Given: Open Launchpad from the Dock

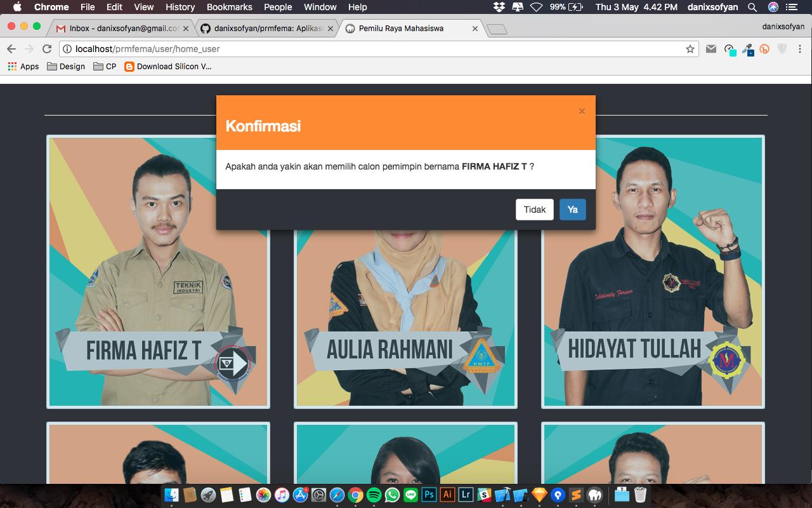Looking at the screenshot, I should 209,495.
